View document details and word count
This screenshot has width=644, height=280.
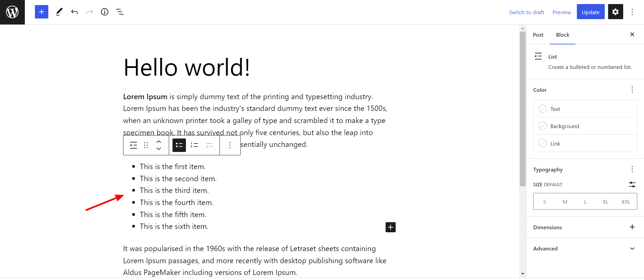tap(104, 11)
